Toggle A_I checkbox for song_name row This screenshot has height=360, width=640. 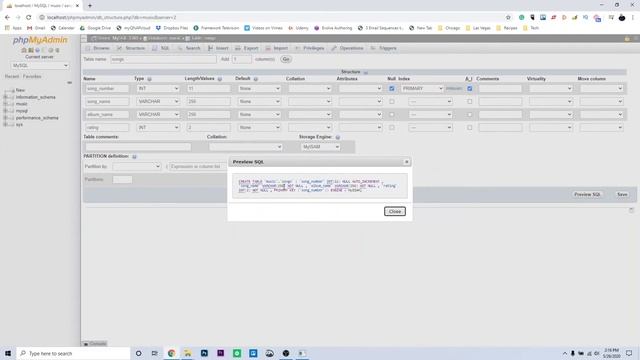[470, 102]
